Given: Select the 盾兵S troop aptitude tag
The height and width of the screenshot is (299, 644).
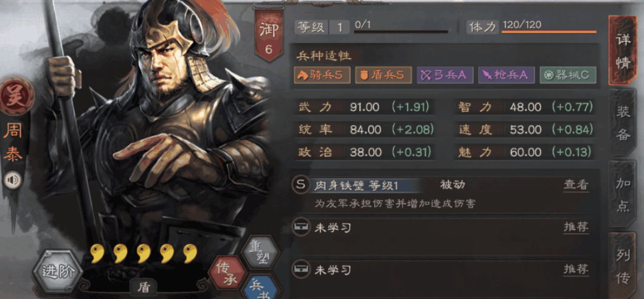Looking at the screenshot, I should (x=384, y=75).
